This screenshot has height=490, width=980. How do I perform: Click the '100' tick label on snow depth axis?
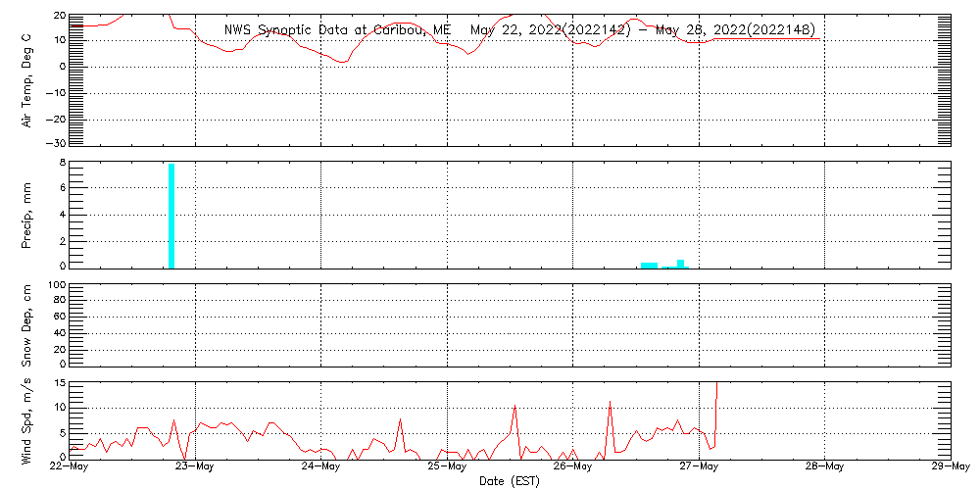(56, 286)
